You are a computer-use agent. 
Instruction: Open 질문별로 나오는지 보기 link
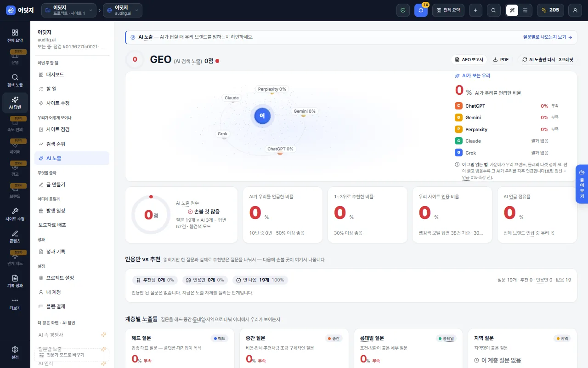(548, 37)
